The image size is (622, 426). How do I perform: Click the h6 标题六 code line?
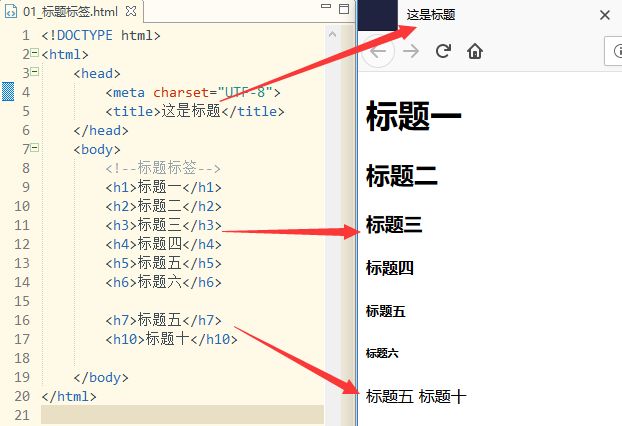(163, 282)
